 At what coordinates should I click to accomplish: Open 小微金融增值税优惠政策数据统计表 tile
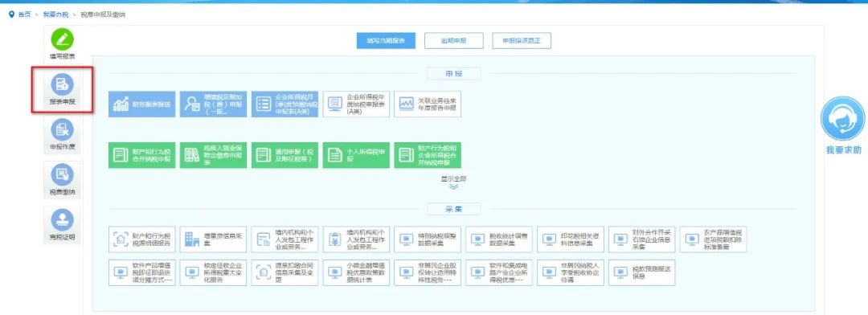[356, 272]
